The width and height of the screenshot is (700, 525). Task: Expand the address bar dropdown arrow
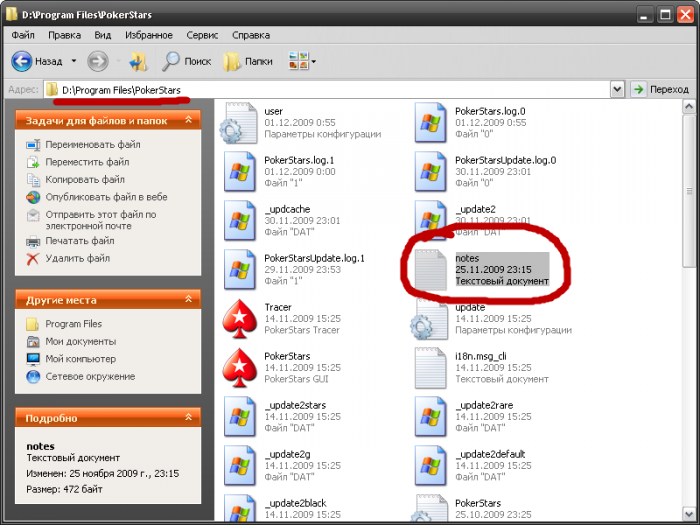[x=617, y=89]
